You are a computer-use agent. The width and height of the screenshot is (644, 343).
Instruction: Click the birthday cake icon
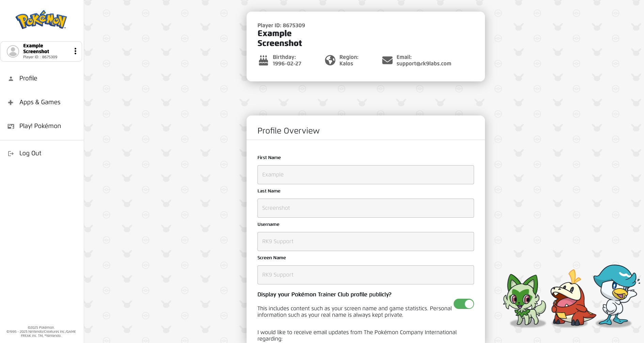(263, 60)
